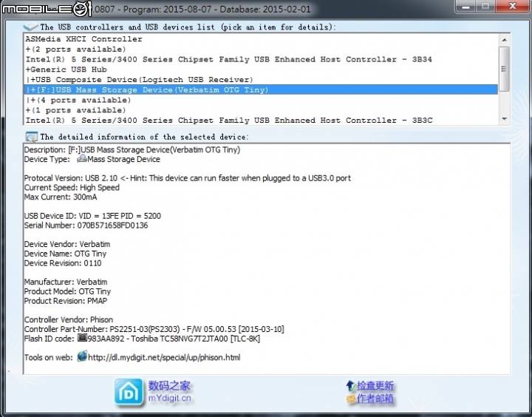This screenshot has height=417, width=532.
Task: Select the "+(1 ports available)" row
Action: tap(262, 110)
